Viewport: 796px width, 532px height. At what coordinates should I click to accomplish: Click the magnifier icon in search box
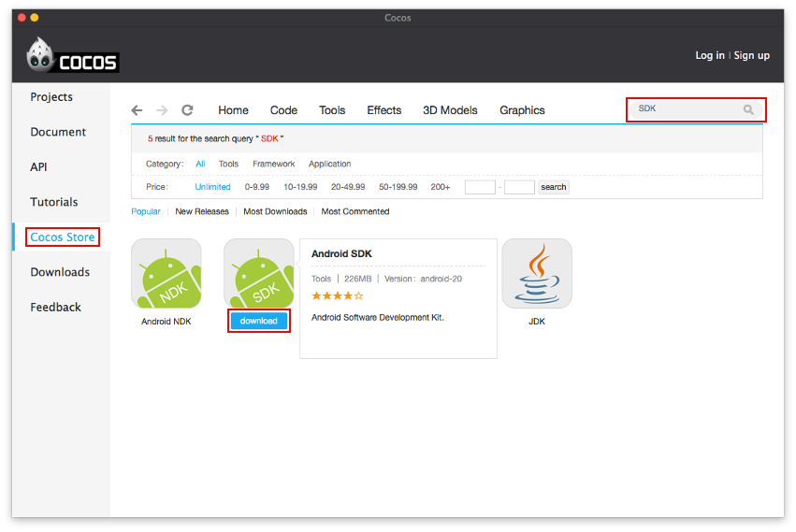(748, 109)
